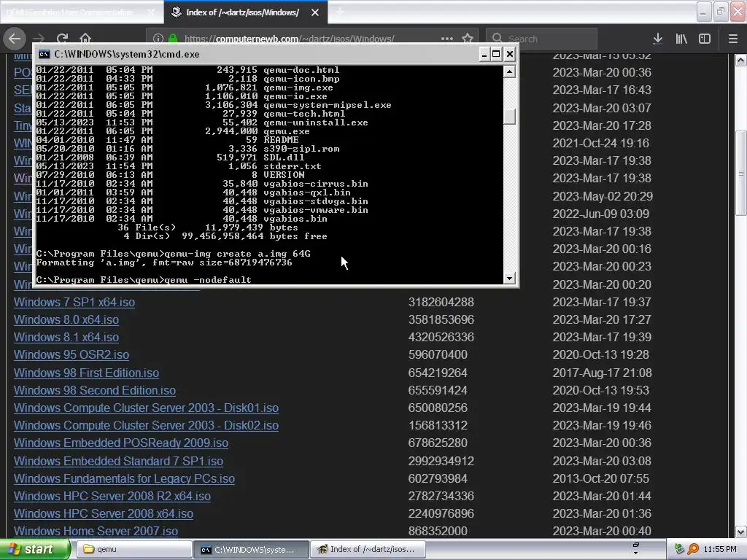747x560 pixels.
Task: Open the Firefox library icon
Action: 681,39
